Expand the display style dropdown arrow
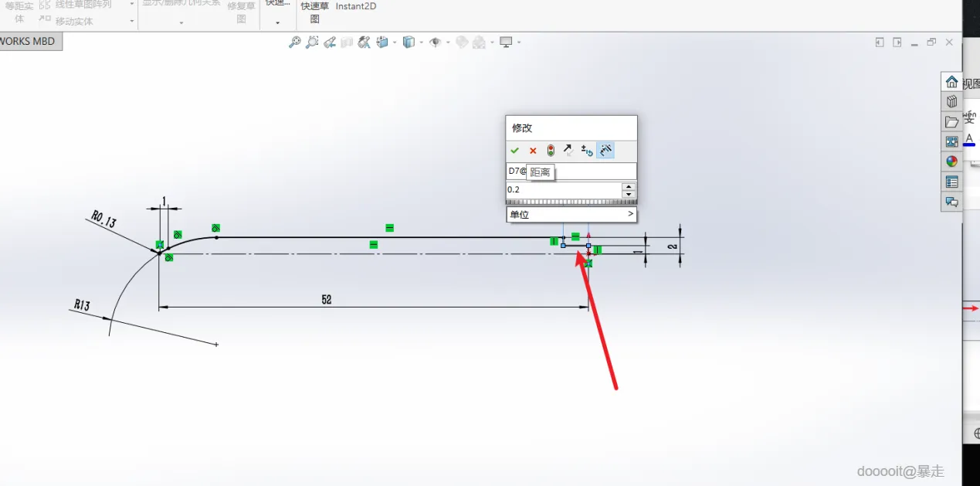Image resolution: width=980 pixels, height=486 pixels. (421, 42)
